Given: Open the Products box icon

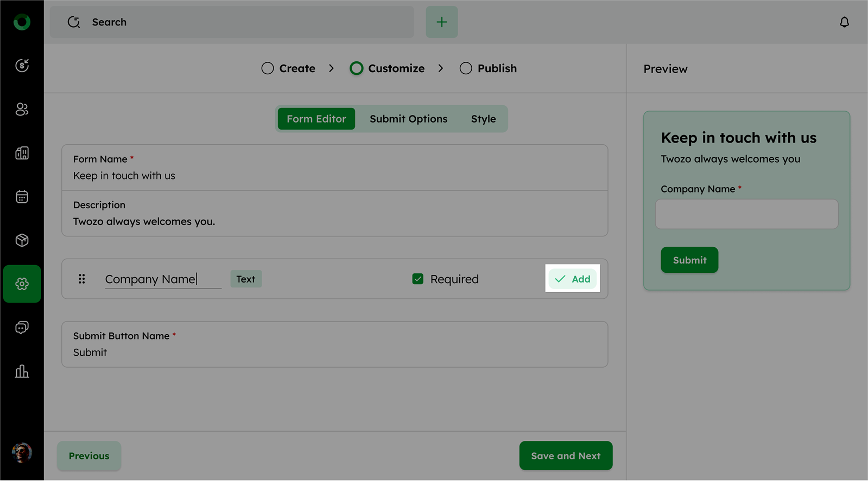Looking at the screenshot, I should click(22, 240).
